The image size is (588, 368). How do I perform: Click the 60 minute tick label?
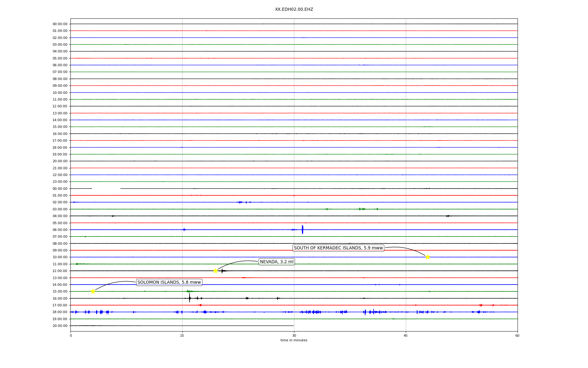517,335
